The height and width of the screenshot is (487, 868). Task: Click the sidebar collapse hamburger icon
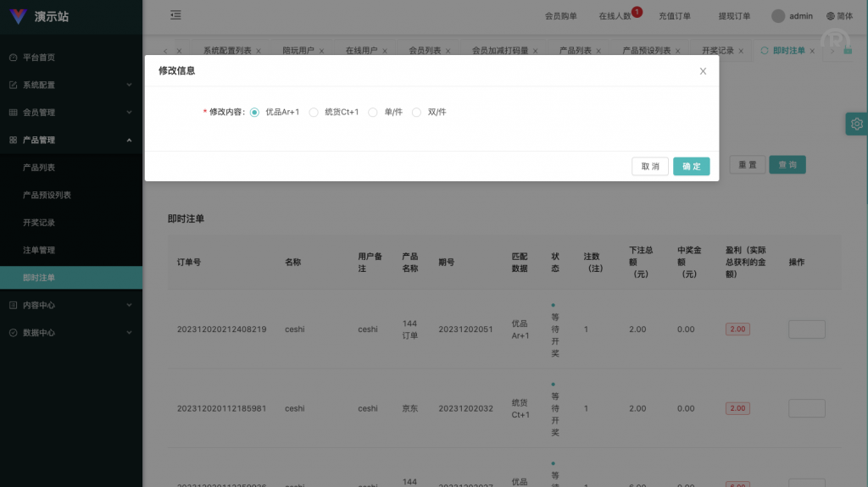(175, 15)
